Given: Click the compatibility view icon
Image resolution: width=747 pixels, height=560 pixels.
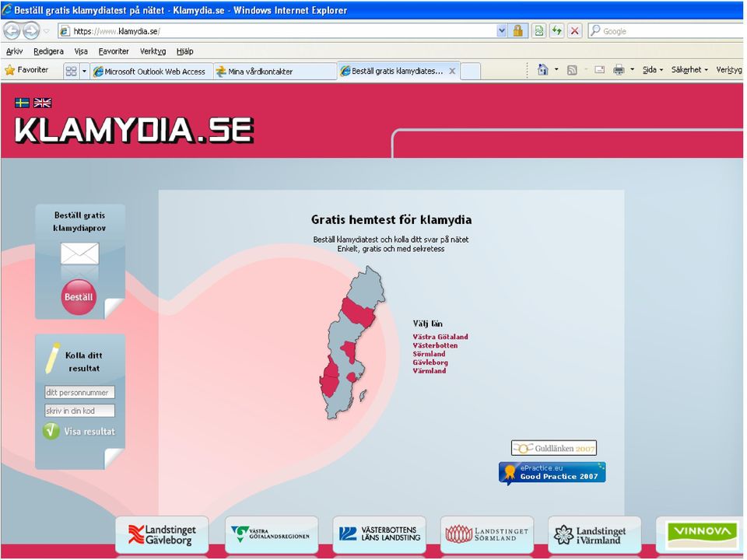Looking at the screenshot, I should coord(538,31).
